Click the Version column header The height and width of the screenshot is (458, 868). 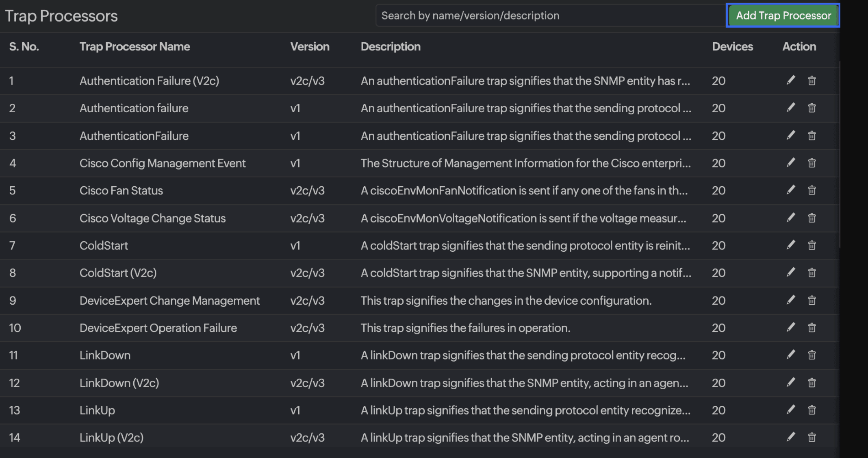point(310,47)
